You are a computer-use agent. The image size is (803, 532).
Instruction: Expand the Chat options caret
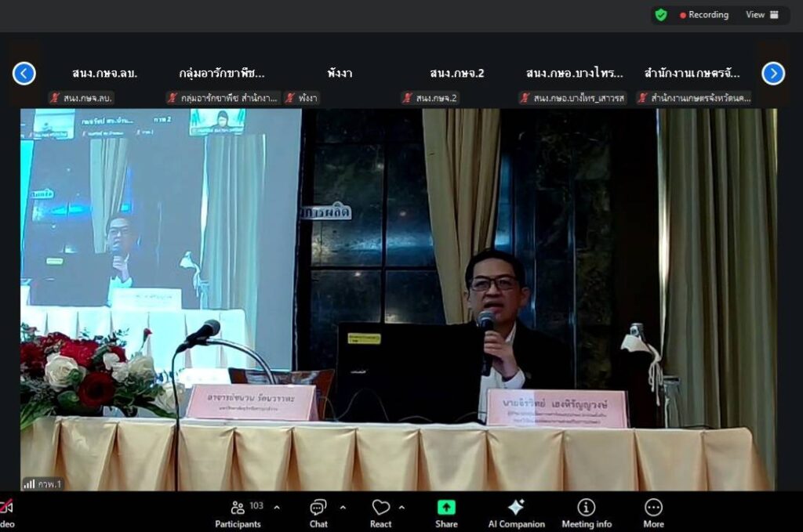pyautogui.click(x=343, y=507)
